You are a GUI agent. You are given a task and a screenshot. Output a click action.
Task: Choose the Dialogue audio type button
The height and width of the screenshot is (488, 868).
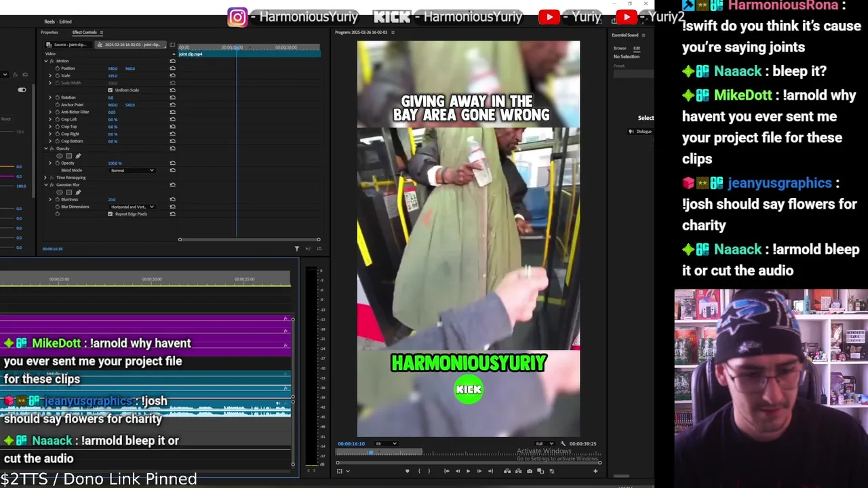[x=641, y=131]
